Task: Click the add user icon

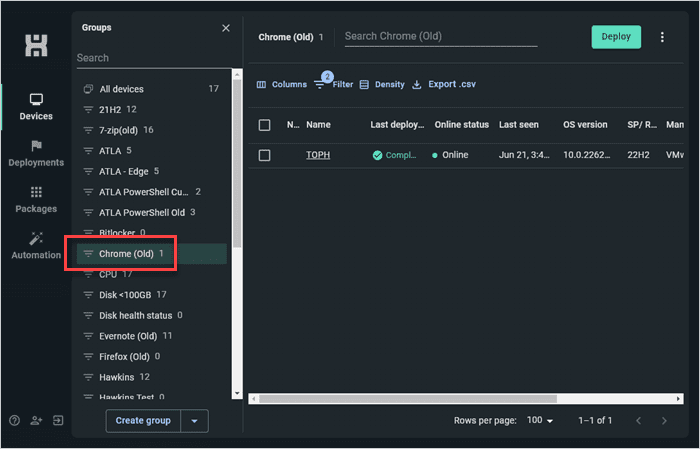Action: click(36, 420)
